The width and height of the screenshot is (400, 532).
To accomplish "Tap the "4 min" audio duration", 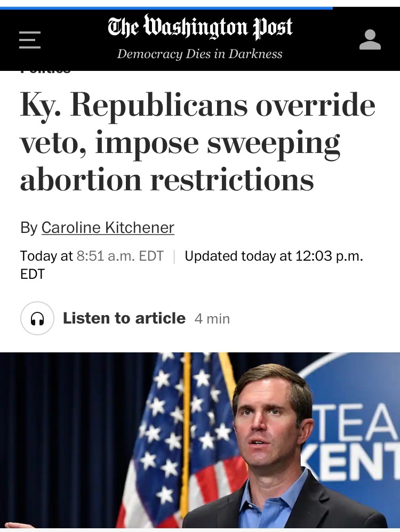I will tap(212, 319).
